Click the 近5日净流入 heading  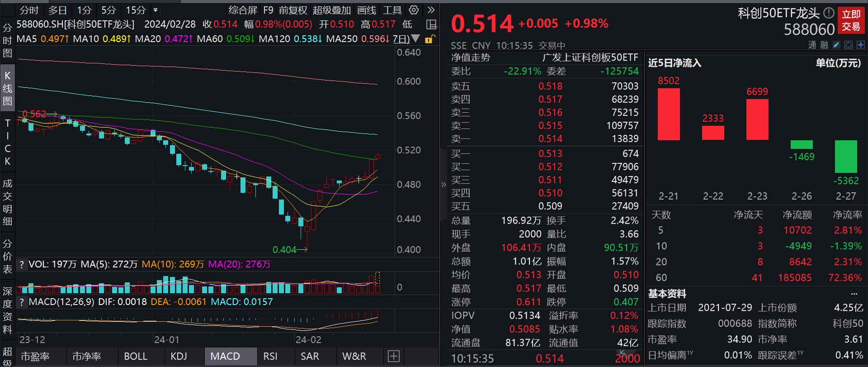pos(675,63)
